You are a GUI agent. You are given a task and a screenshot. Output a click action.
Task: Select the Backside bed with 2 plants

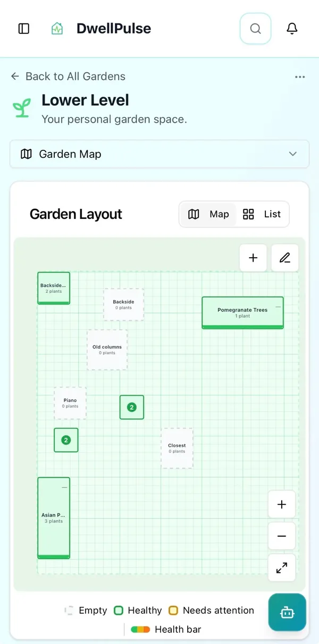click(54, 288)
